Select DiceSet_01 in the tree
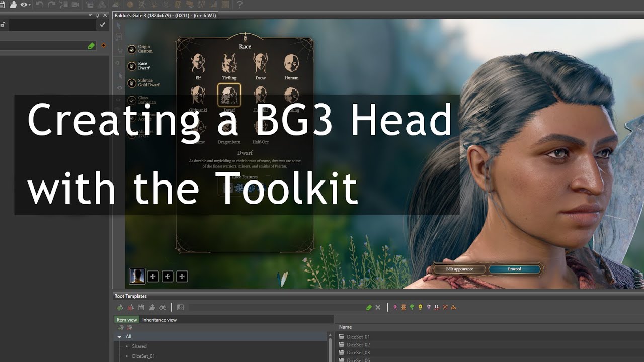This screenshot has width=644, height=362. 143,356
